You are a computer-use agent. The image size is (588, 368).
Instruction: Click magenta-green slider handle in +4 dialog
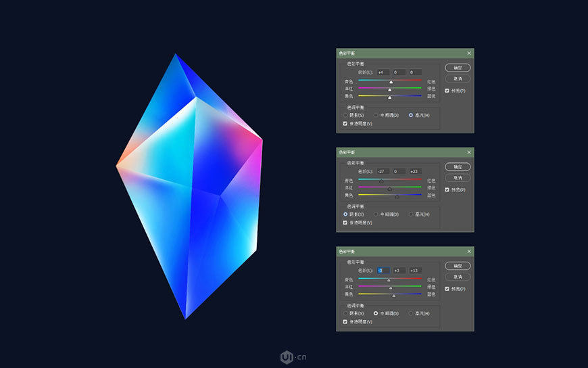tap(389, 90)
